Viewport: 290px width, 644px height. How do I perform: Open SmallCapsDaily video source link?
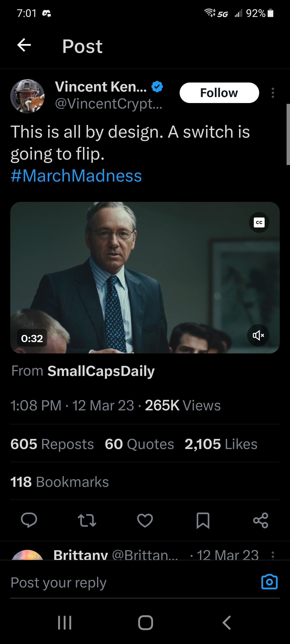click(x=101, y=371)
